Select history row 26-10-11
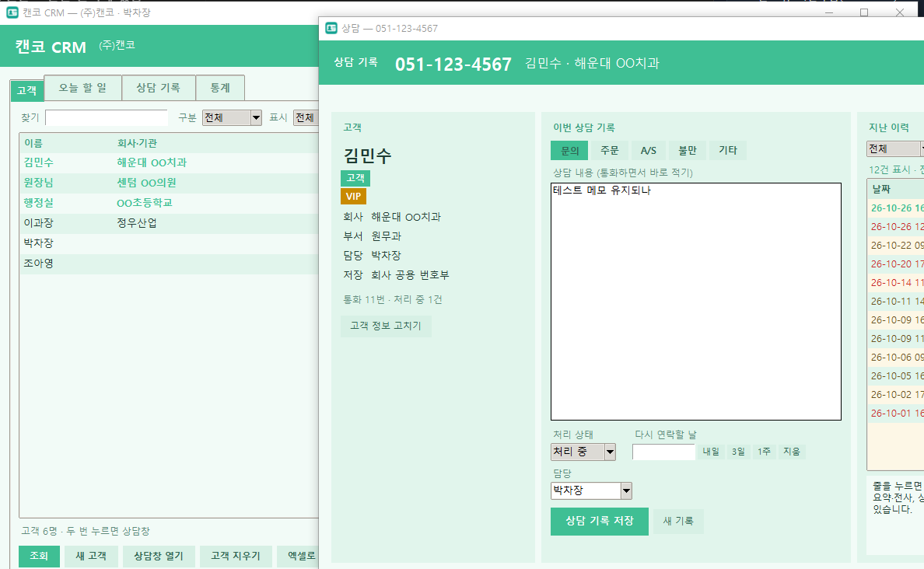This screenshot has width=924, height=569. click(x=896, y=302)
